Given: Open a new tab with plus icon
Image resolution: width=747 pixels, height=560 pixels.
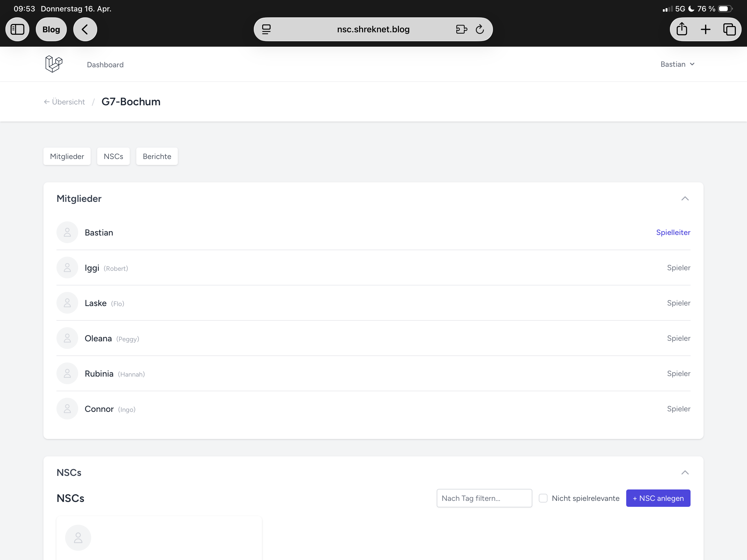Looking at the screenshot, I should [705, 29].
